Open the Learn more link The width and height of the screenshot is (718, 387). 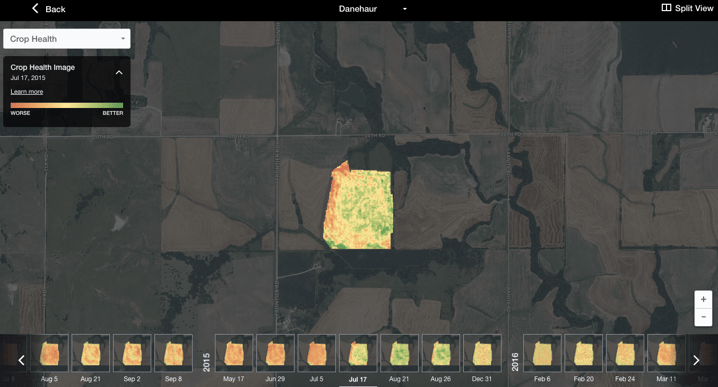click(x=27, y=92)
